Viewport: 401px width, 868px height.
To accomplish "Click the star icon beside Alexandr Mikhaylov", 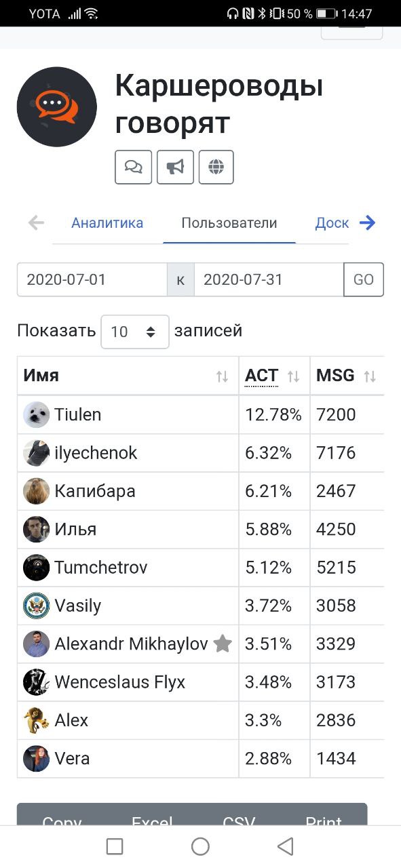I will (x=223, y=644).
